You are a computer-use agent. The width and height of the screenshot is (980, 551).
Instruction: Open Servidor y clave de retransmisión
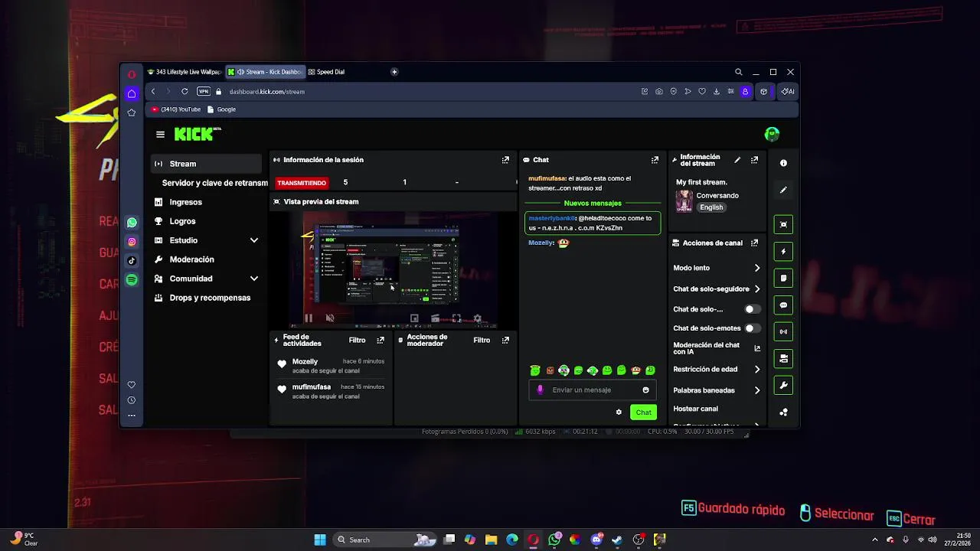[x=214, y=183]
